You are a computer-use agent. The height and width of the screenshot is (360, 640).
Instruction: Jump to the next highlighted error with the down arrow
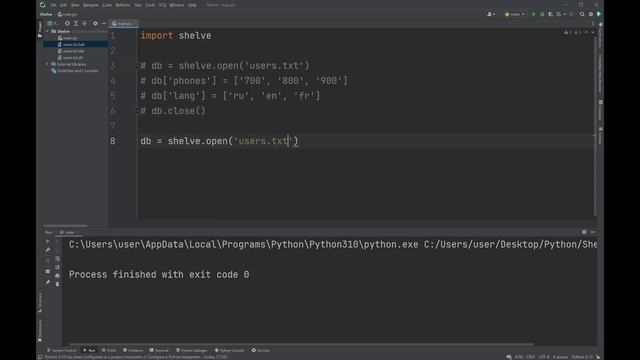point(593,32)
